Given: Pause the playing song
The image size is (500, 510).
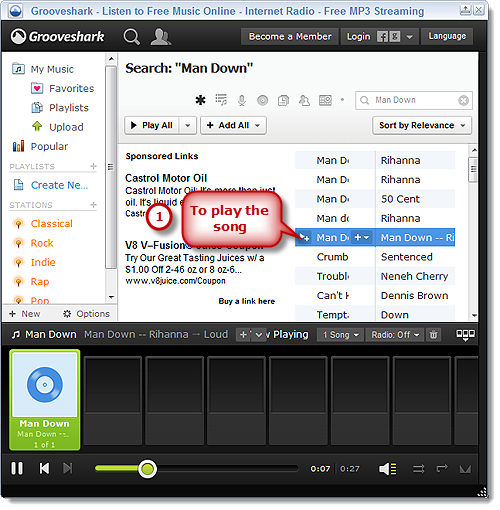Looking at the screenshot, I should point(17,468).
